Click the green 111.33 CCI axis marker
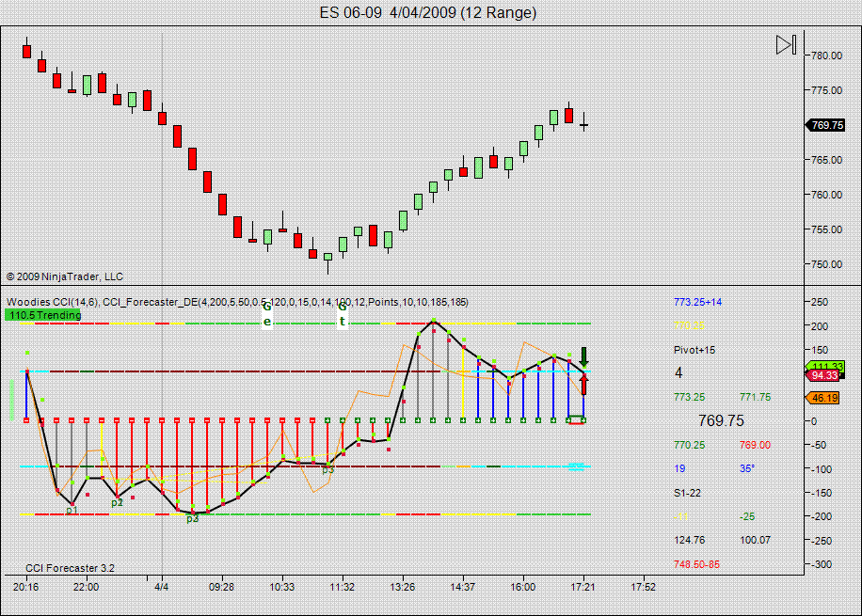The height and width of the screenshot is (616, 862). click(824, 366)
